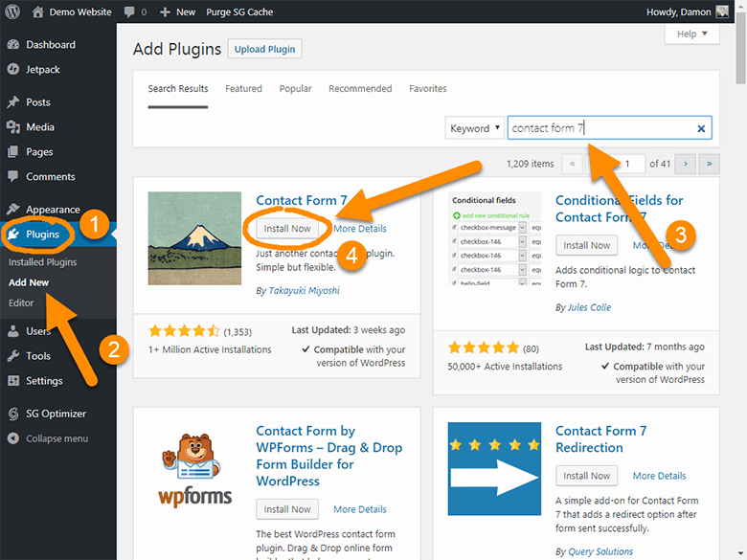The image size is (747, 560).
Task: Click the Upload Plugin button
Action: [264, 49]
